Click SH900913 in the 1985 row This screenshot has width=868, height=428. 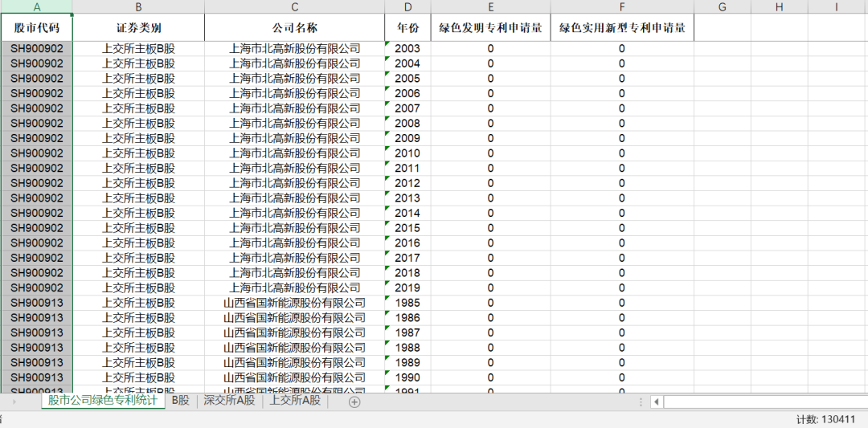pyautogui.click(x=36, y=303)
